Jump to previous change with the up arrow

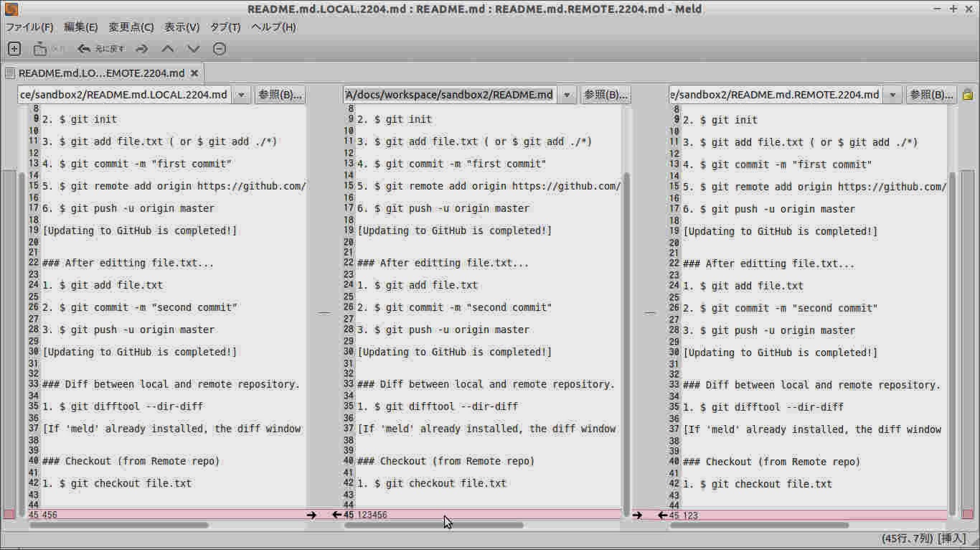click(x=167, y=48)
